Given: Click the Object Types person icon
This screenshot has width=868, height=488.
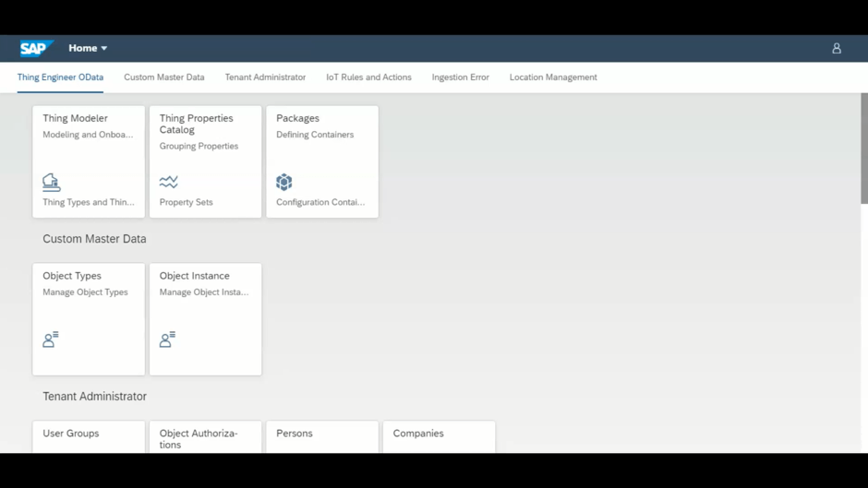Looking at the screenshot, I should click(x=51, y=339).
